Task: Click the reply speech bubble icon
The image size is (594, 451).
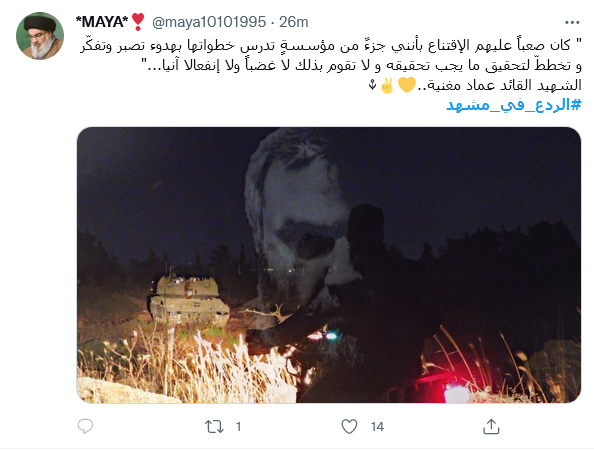Action: click(x=85, y=426)
